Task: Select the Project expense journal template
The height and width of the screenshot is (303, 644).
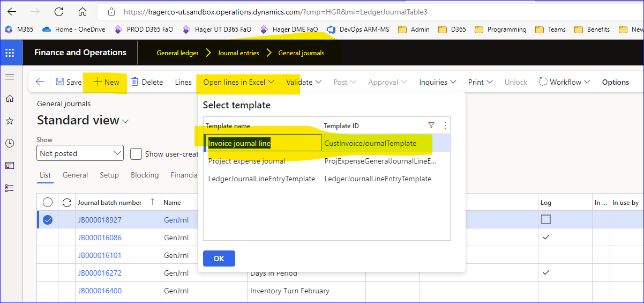Action: point(246,161)
